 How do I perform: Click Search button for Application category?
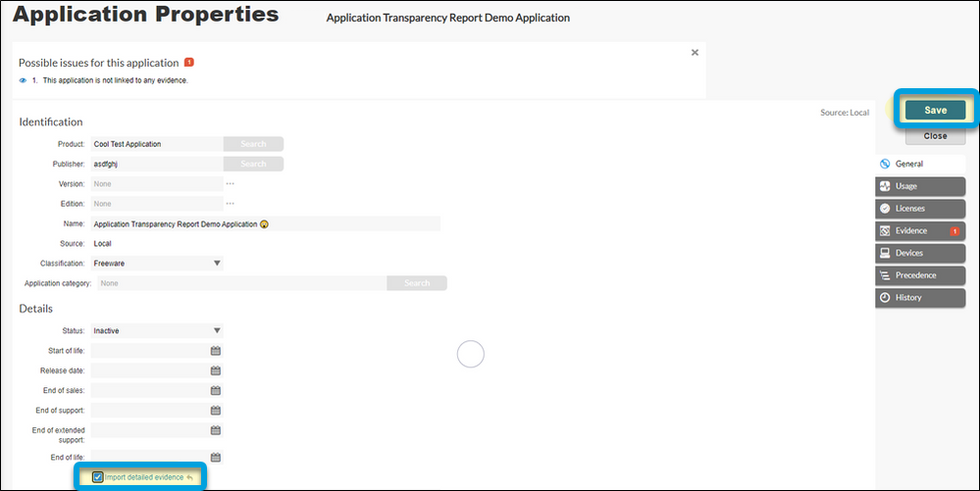point(417,283)
